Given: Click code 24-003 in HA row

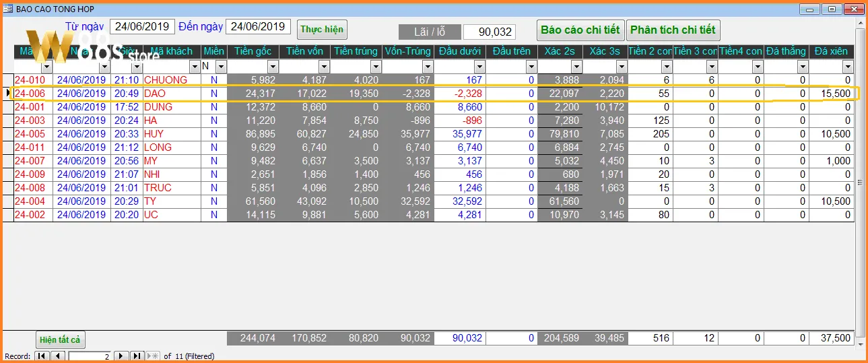Looking at the screenshot, I should click(x=30, y=121).
